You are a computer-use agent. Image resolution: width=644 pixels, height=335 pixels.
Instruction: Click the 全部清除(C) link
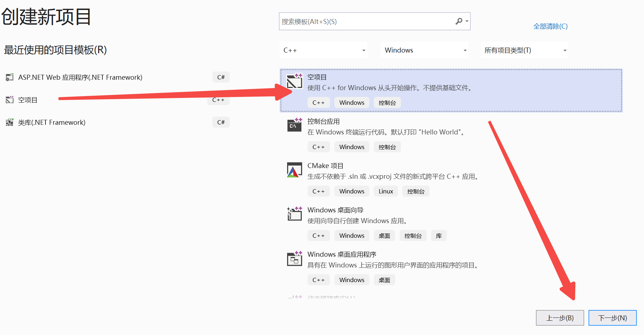(551, 26)
